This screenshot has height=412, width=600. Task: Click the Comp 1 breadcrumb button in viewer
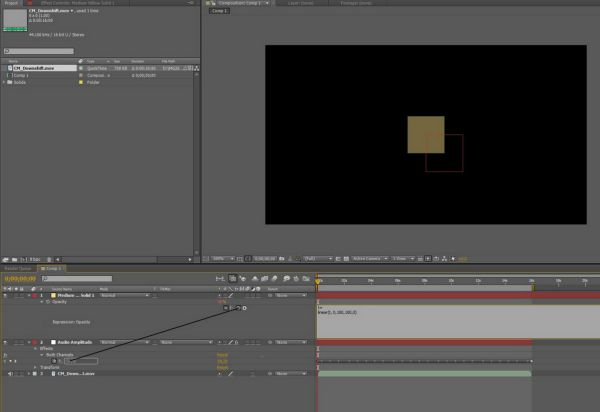219,11
